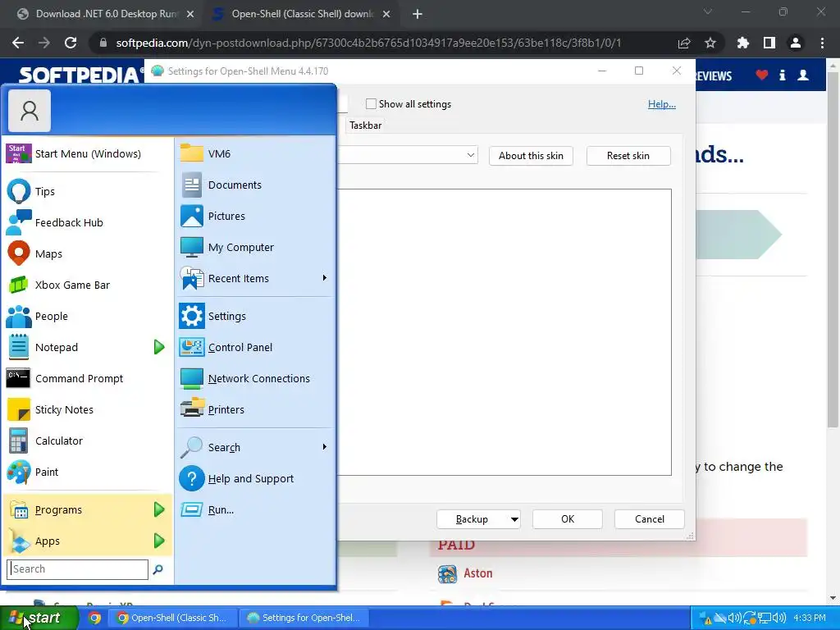Click the search magnifier icon in start menu
This screenshot has width=840, height=630.
(158, 569)
